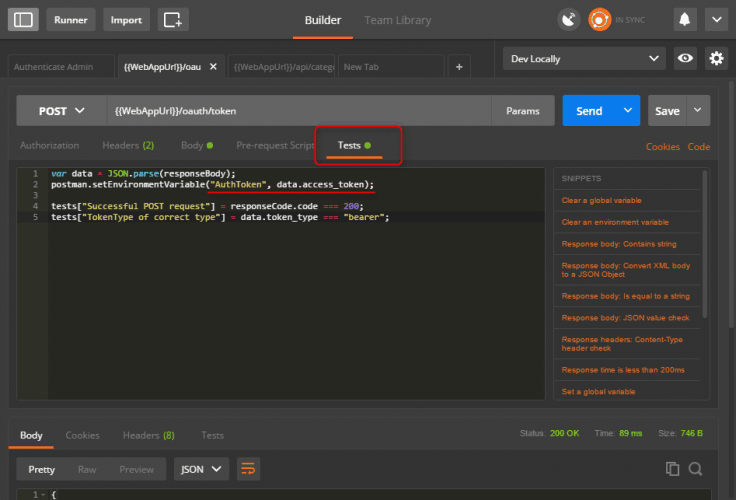Toggle response line wrap button
Viewport: 736px width, 500px height.
pyautogui.click(x=247, y=468)
